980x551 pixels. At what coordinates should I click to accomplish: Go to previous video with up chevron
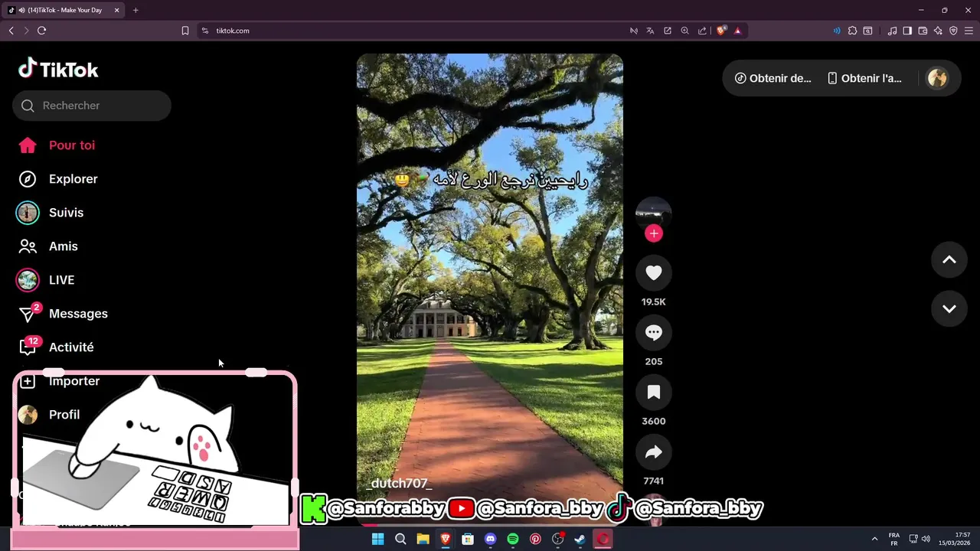(x=949, y=260)
